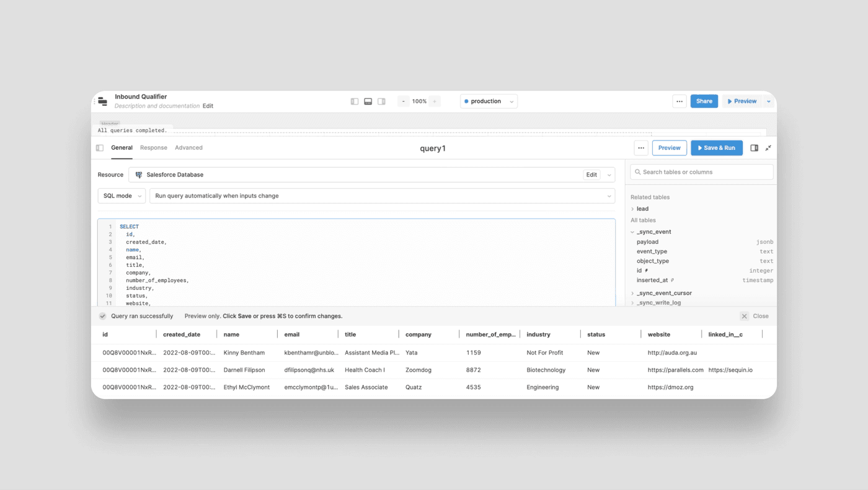Open the SQL mode dropdown
868x490 pixels.
pyautogui.click(x=122, y=196)
